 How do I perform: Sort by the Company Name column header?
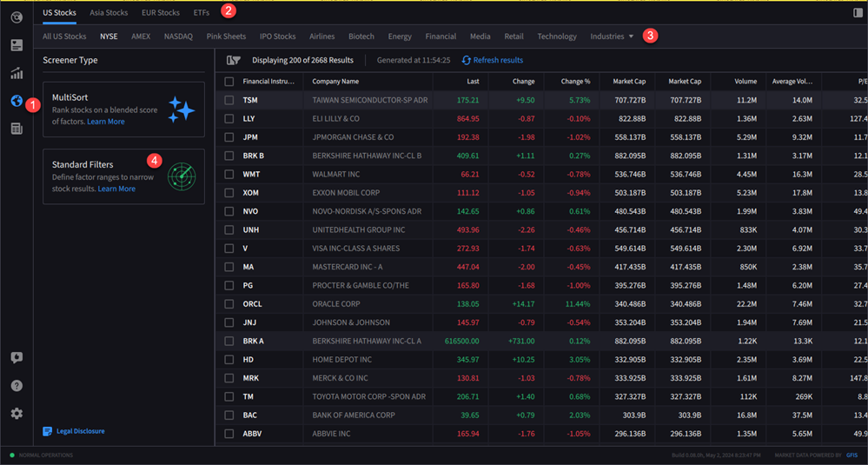[335, 82]
